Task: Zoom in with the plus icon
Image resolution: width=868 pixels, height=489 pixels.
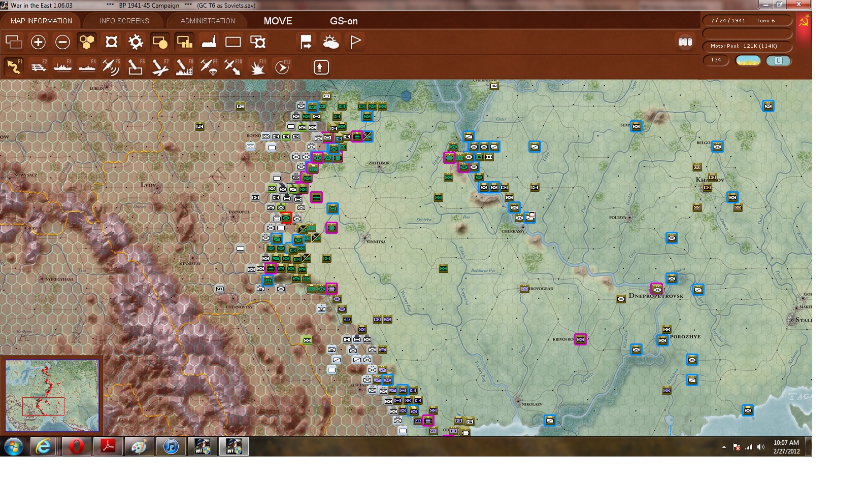Action: pos(38,42)
